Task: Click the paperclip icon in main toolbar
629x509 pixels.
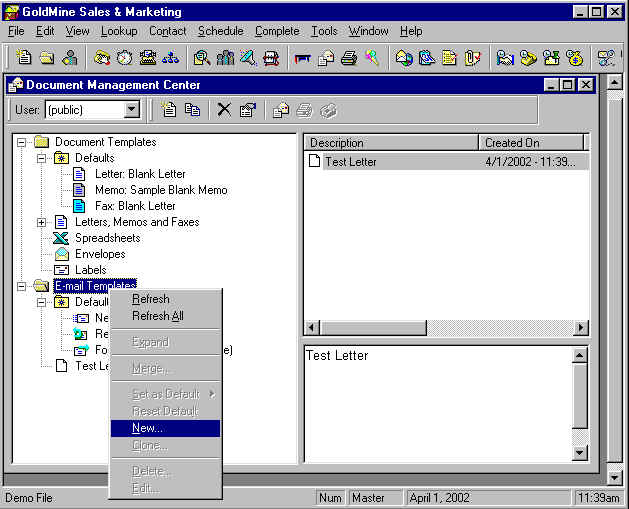Action: [472, 58]
